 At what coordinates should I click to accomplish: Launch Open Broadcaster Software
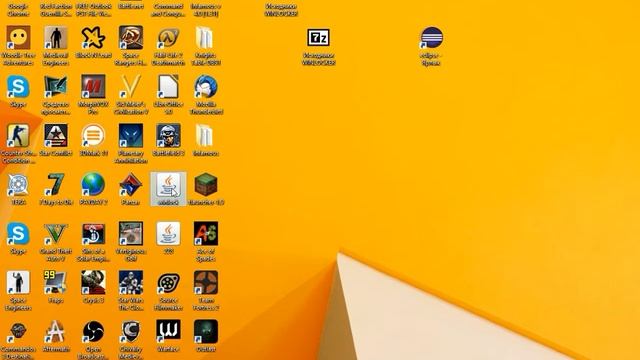pyautogui.click(x=93, y=331)
